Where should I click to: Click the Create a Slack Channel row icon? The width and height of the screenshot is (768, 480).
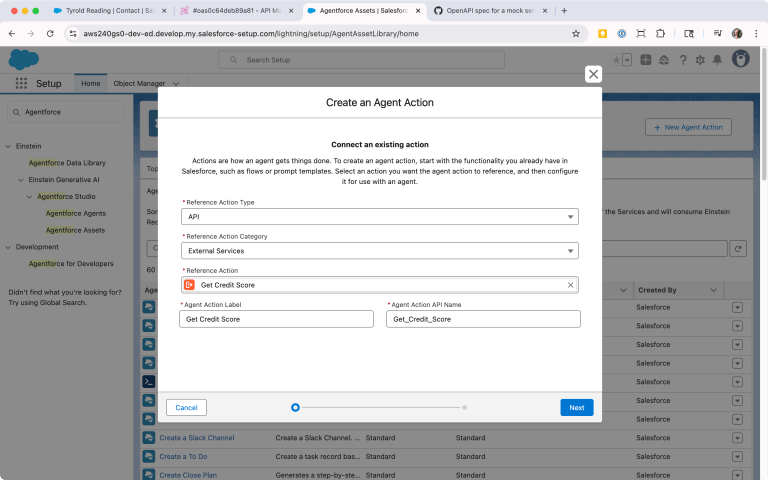[x=149, y=438]
